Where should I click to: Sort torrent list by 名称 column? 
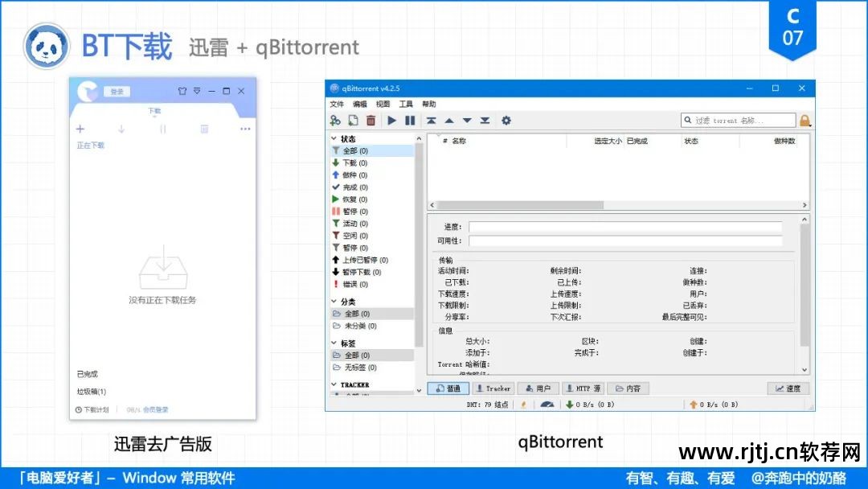pyautogui.click(x=459, y=142)
